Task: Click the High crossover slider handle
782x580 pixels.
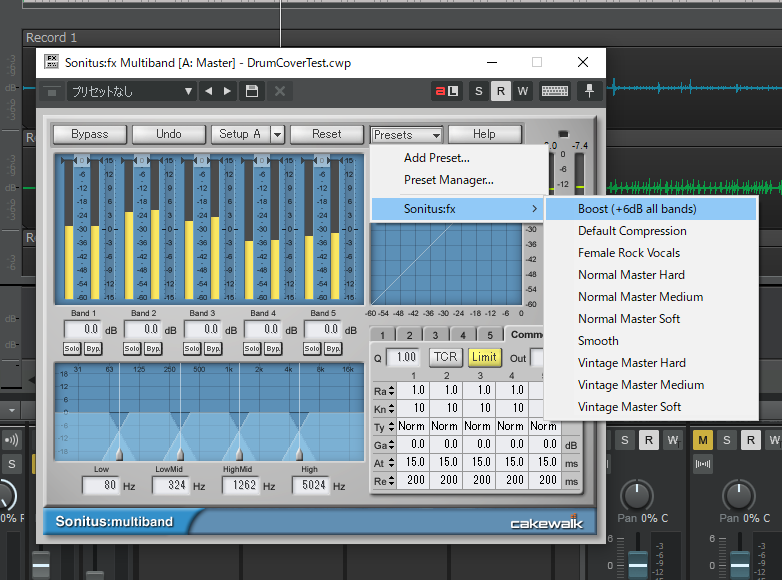Action: [299, 453]
